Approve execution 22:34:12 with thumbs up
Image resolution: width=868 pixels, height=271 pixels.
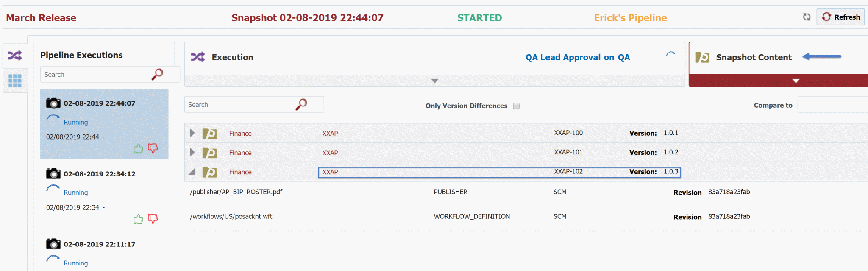click(x=138, y=219)
